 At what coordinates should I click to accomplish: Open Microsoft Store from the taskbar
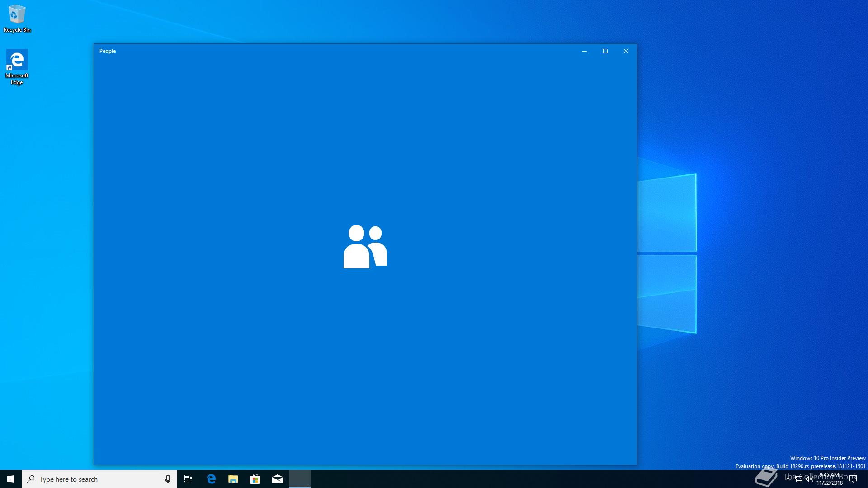click(x=255, y=479)
